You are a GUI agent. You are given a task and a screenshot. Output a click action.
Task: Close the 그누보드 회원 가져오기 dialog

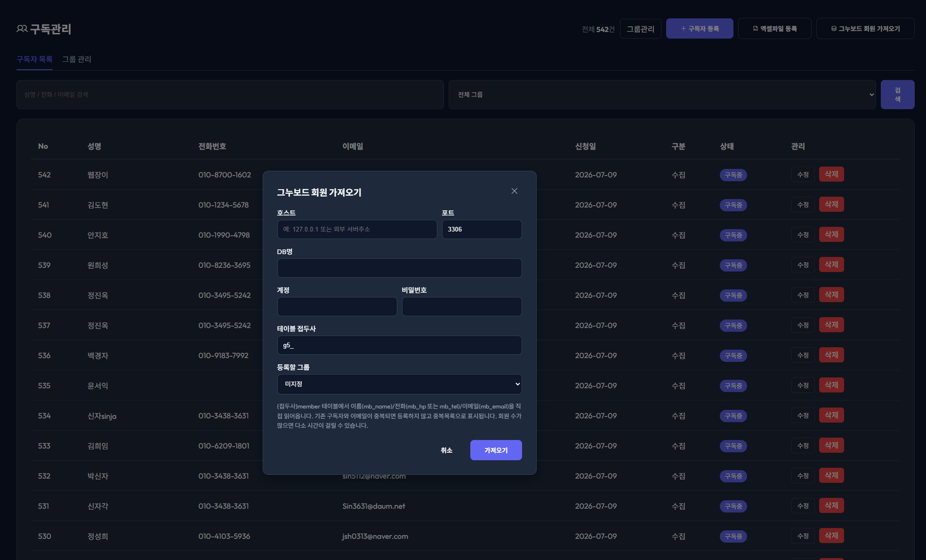[x=514, y=191]
